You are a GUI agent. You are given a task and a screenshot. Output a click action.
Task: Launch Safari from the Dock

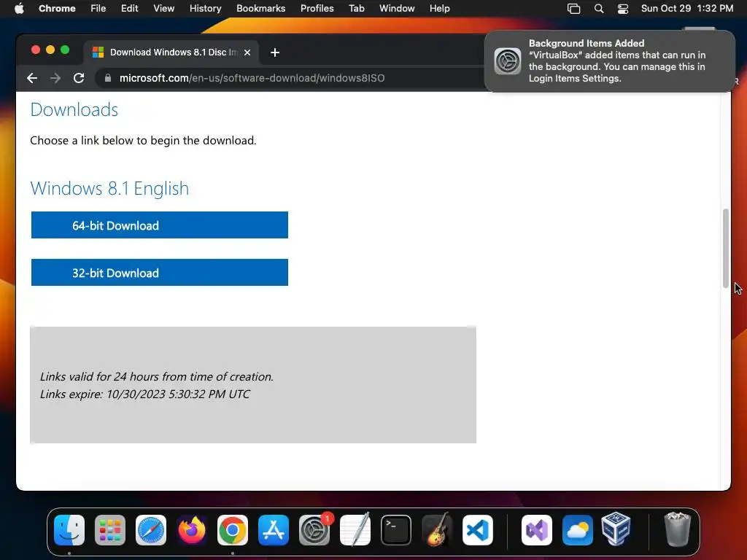151,530
